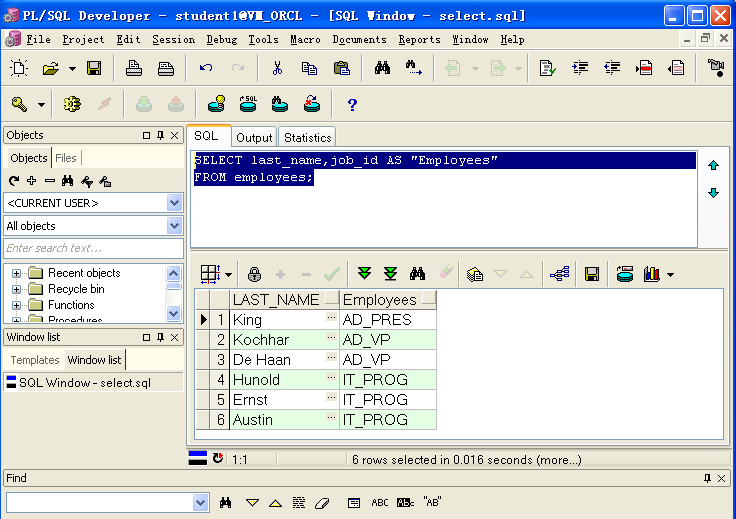Click the Explain plan lightbulb icon

click(x=216, y=104)
